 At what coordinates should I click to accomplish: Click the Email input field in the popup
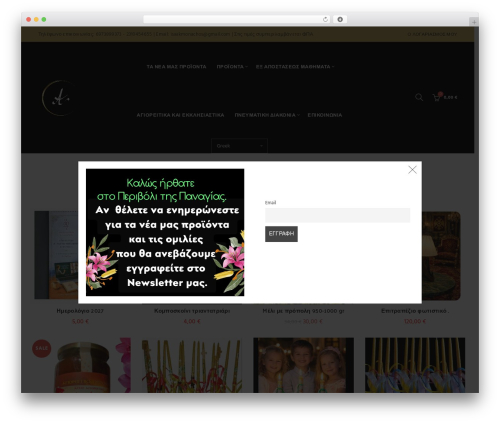coord(337,215)
